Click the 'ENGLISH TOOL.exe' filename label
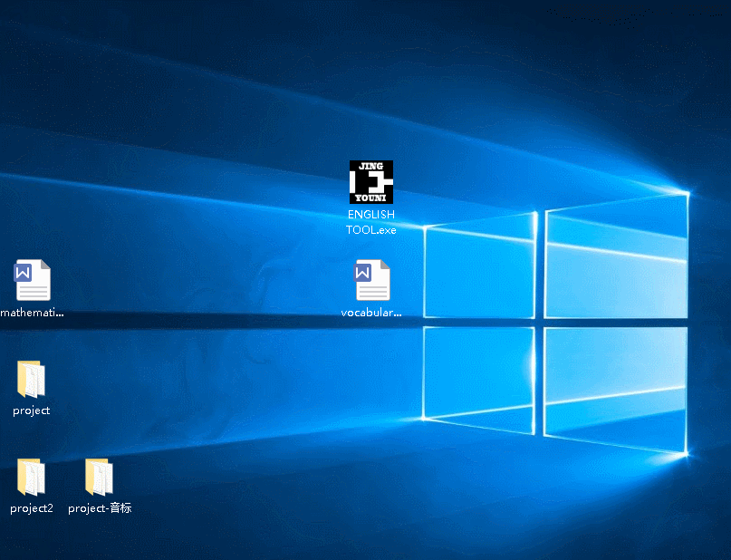This screenshot has height=560, width=731. 371,222
